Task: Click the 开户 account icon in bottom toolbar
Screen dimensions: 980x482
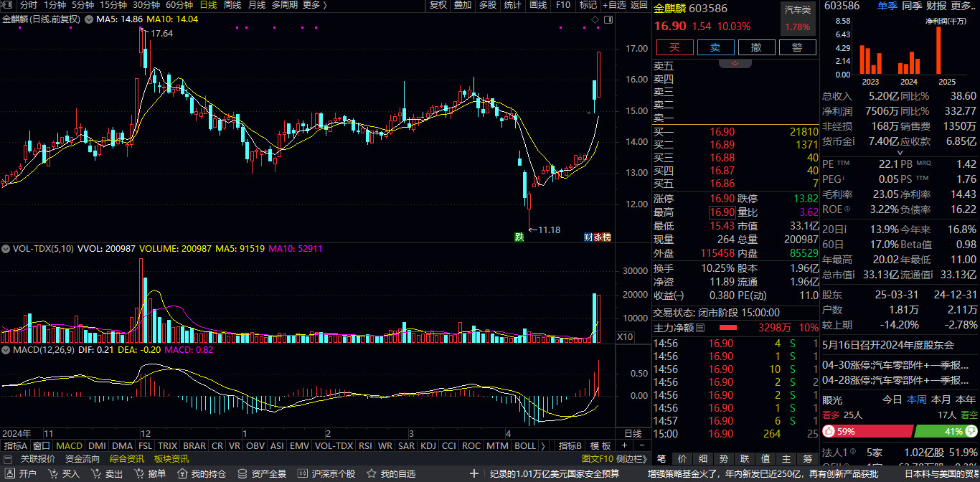Action: click(x=9, y=474)
